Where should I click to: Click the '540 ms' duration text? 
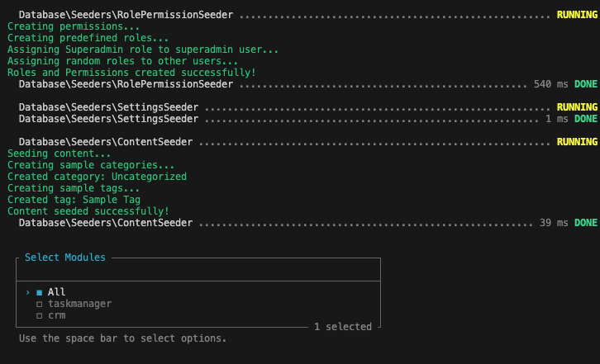click(x=550, y=84)
